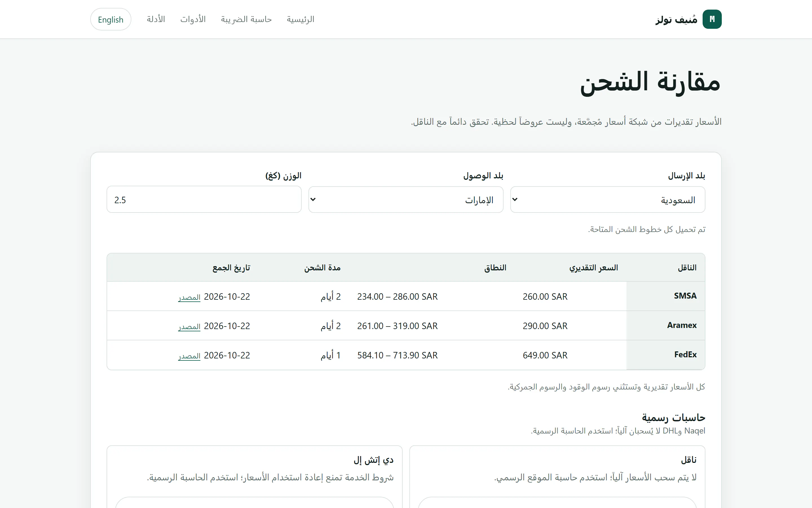Click the تاريخ الجمع column header

(231, 268)
